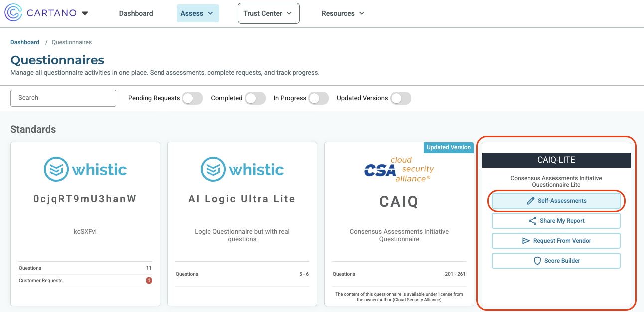The image size is (644, 312).
Task: Click the CAIQ-LITE header bar
Action: [556, 160]
